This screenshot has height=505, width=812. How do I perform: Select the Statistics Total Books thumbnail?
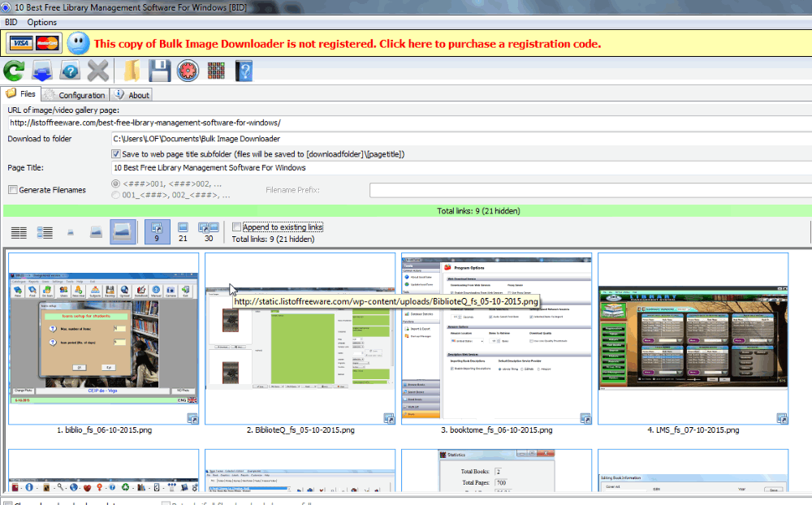point(497,470)
